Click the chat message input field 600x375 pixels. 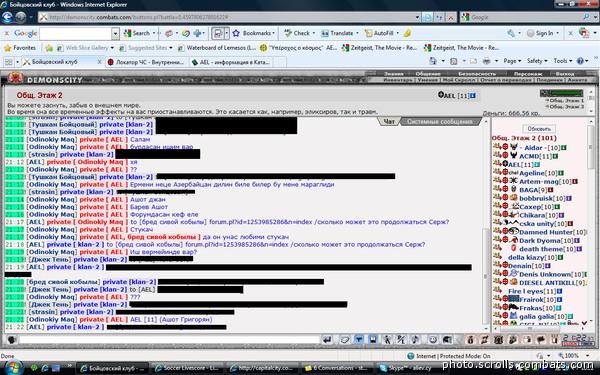169,339
